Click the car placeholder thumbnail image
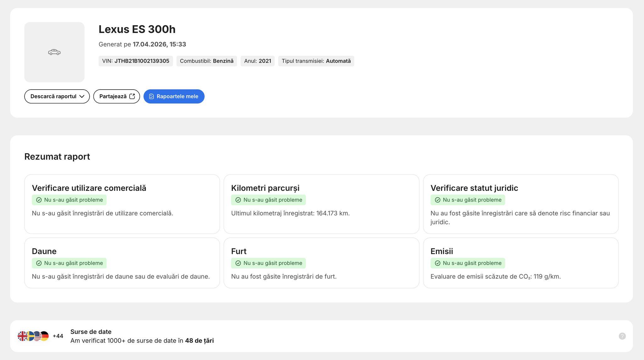 [x=54, y=52]
